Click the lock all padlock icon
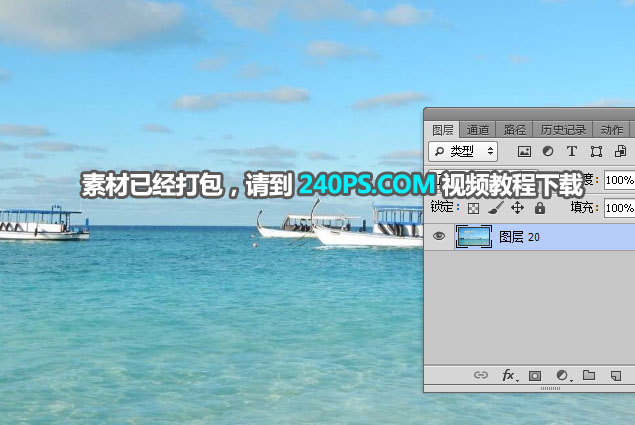The width and height of the screenshot is (635, 425). (540, 208)
